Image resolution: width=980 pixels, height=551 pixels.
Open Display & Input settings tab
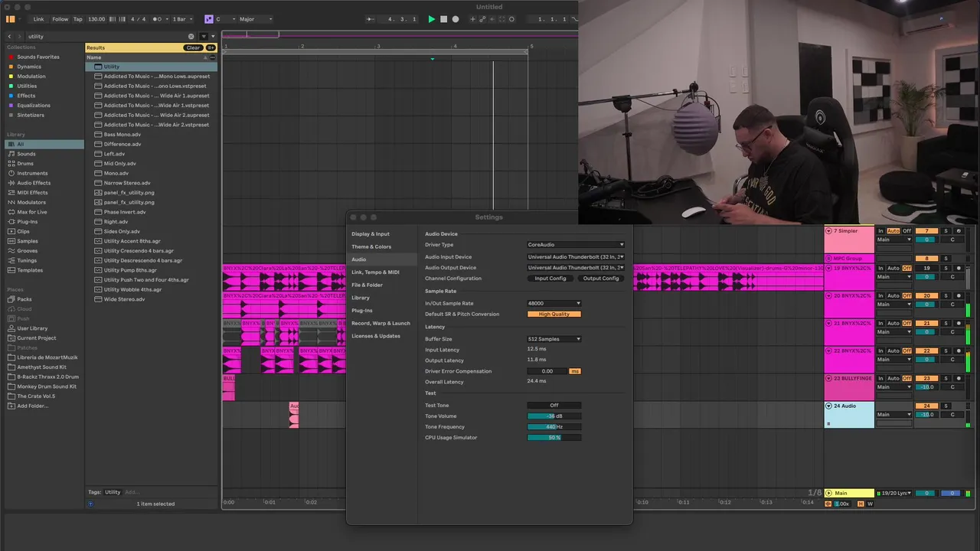tap(371, 233)
